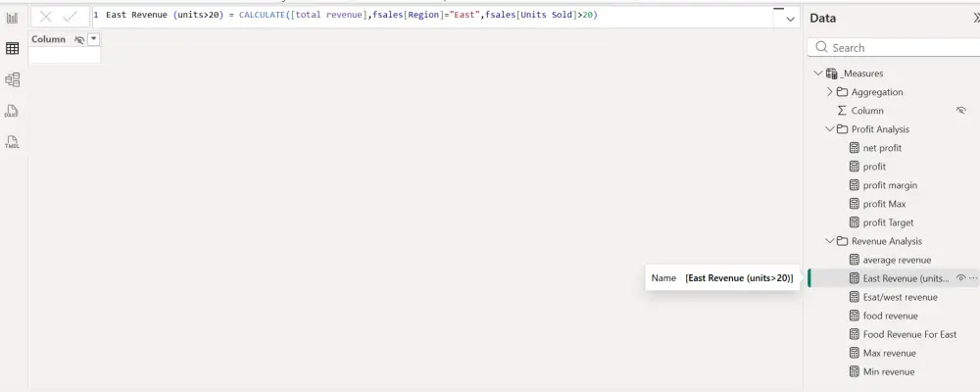Click the calculator icon beside average revenue

[x=855, y=260]
